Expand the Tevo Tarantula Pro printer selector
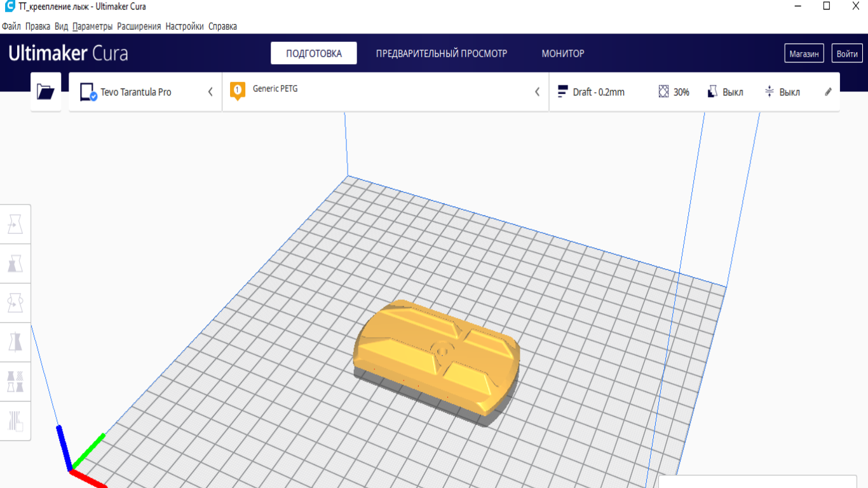Screen dimensions: 868x488 pos(146,92)
